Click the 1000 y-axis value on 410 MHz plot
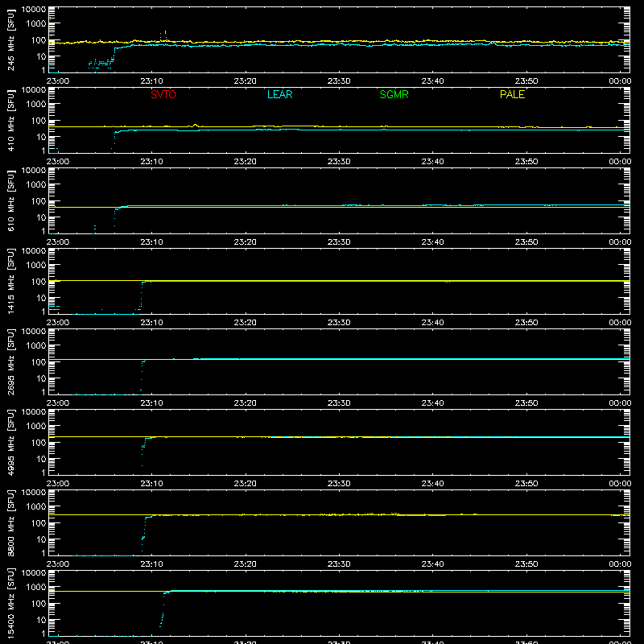The width and height of the screenshot is (644, 644). [x=36, y=105]
